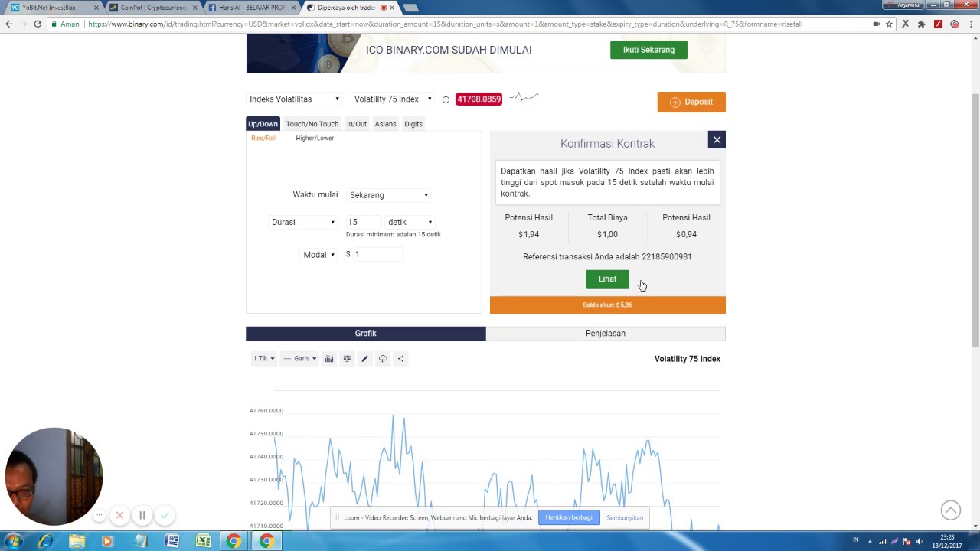Screen dimensions: 980x551
Task: Click the spot price 41708.0859
Action: point(479,99)
